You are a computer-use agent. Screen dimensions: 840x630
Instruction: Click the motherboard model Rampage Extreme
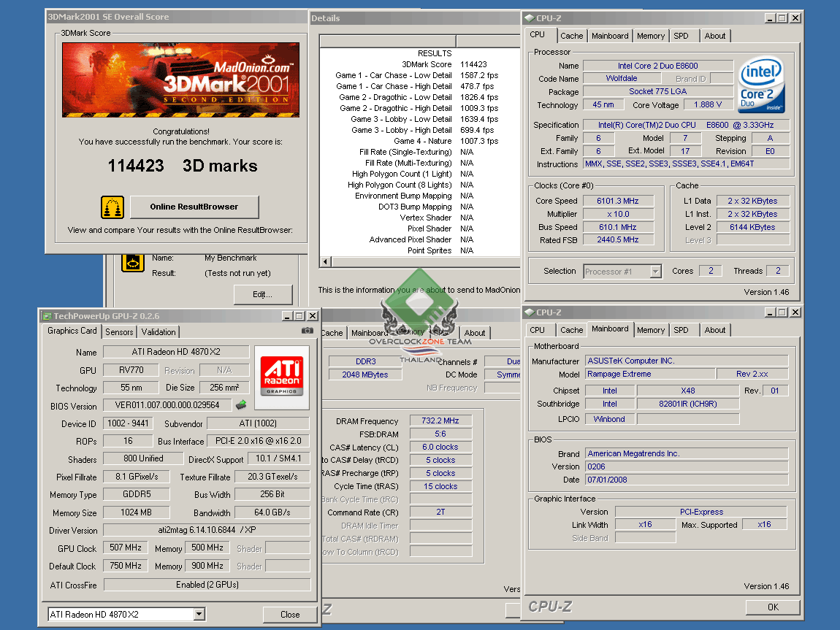point(650,374)
